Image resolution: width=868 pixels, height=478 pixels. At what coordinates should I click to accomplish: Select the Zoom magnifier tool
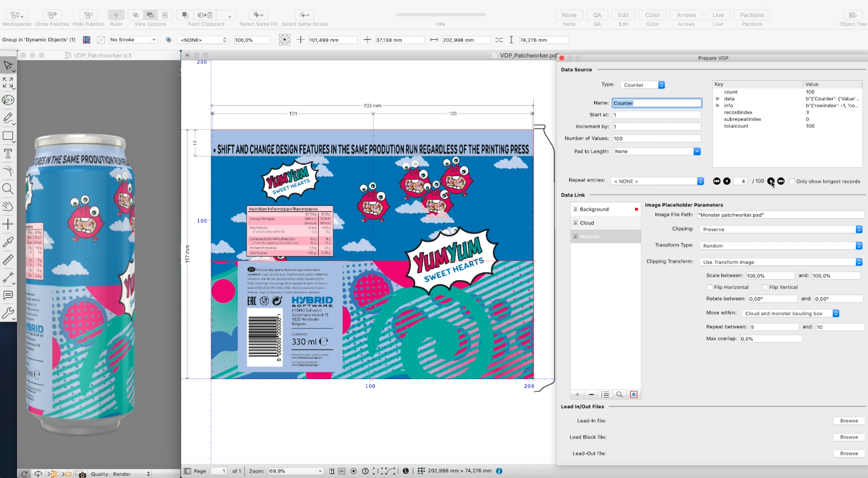pos(8,189)
